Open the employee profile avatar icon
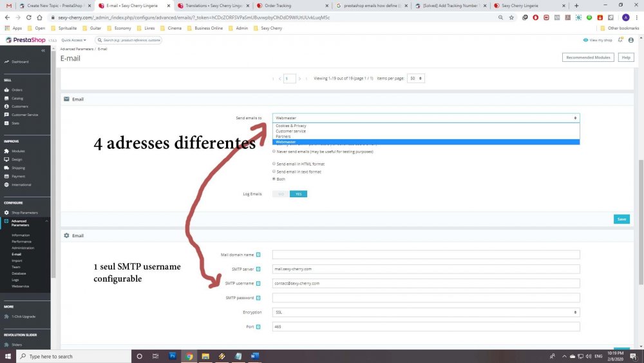Viewport: 644px width, 363px height. [x=631, y=40]
